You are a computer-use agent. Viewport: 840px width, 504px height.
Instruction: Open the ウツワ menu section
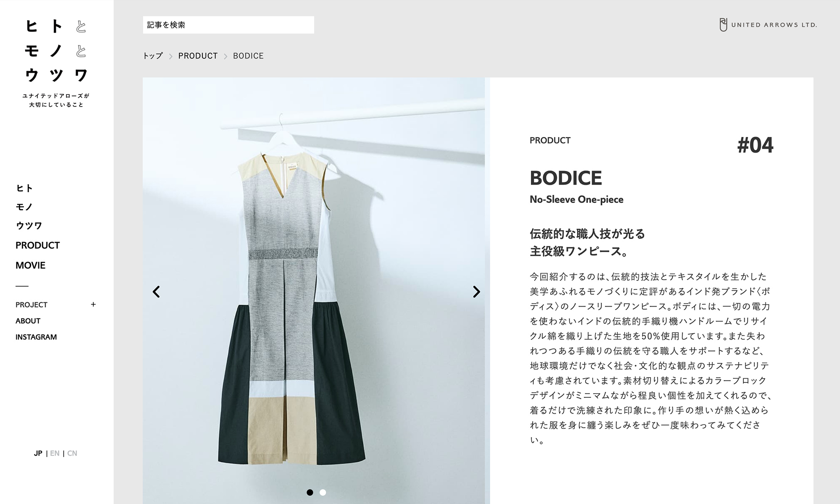coord(29,226)
